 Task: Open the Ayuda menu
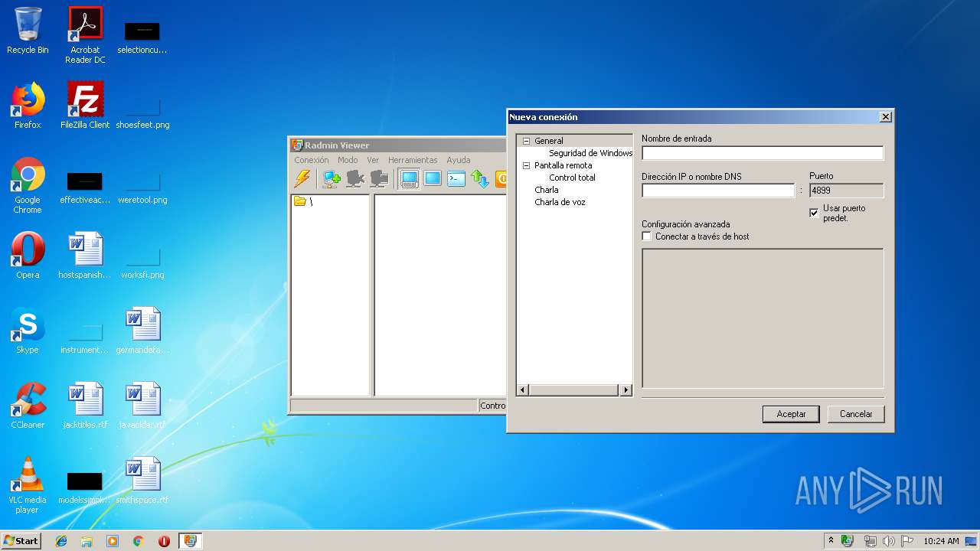(x=459, y=160)
